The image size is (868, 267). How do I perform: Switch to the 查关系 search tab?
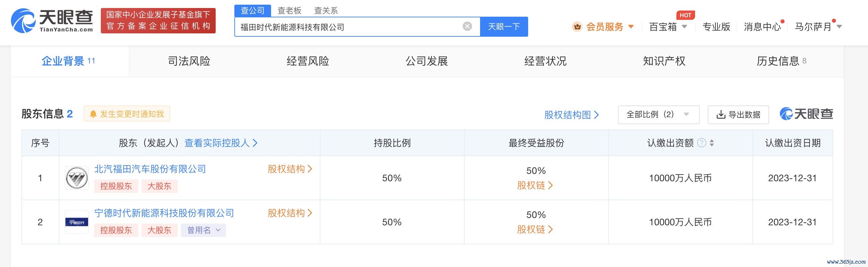[326, 11]
